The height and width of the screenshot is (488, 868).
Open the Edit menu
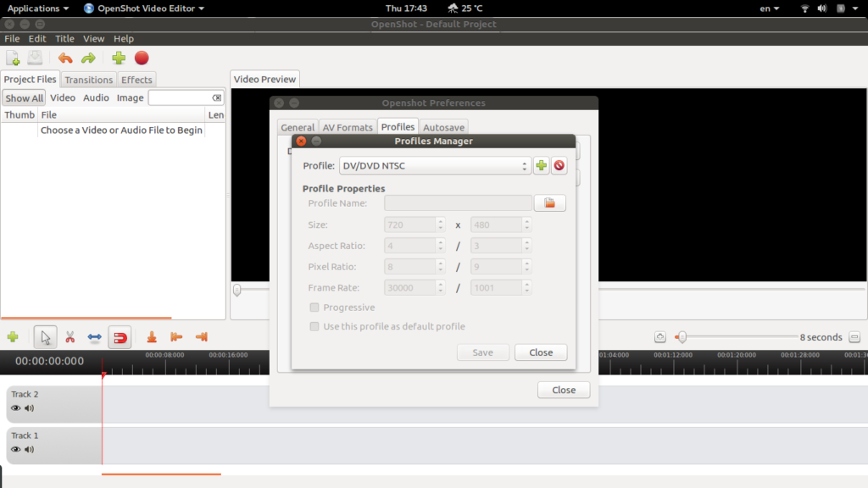pyautogui.click(x=37, y=39)
